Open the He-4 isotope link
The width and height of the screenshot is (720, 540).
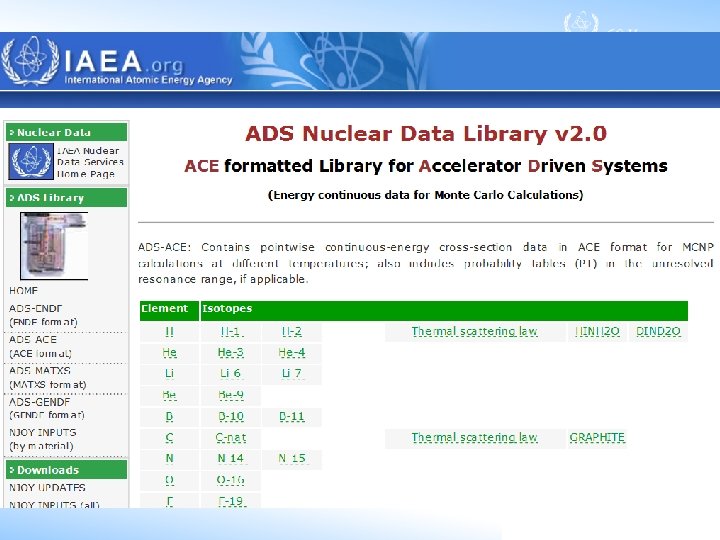pos(292,353)
